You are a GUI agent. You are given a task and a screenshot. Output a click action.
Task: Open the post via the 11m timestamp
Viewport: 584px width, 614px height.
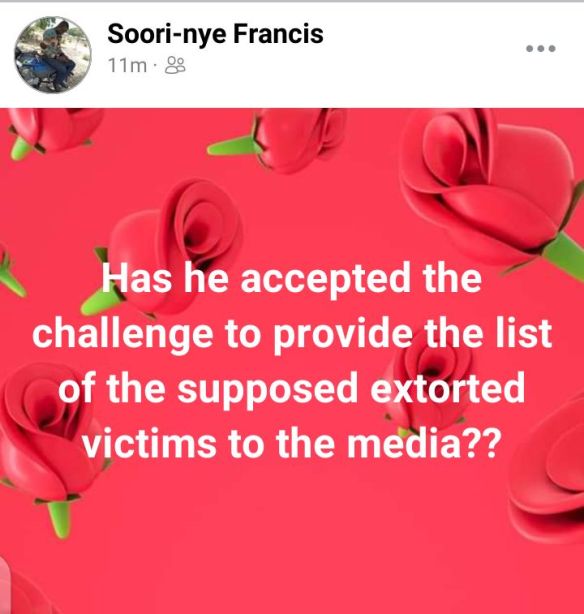coord(127,65)
